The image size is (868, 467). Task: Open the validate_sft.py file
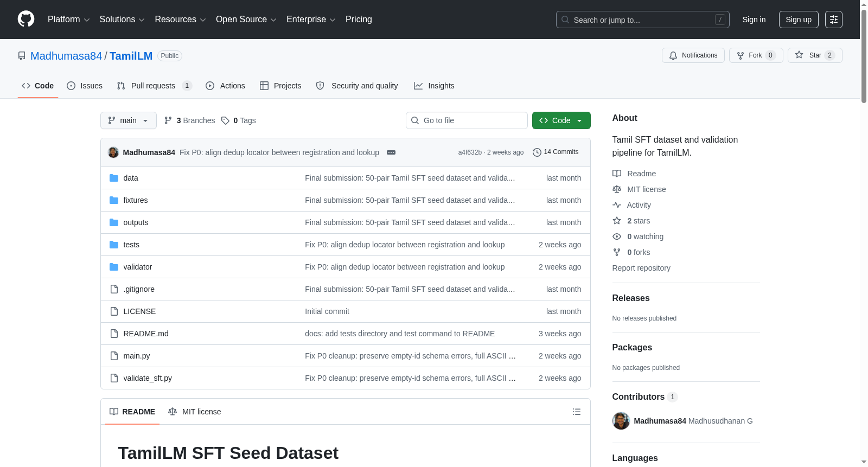(148, 378)
